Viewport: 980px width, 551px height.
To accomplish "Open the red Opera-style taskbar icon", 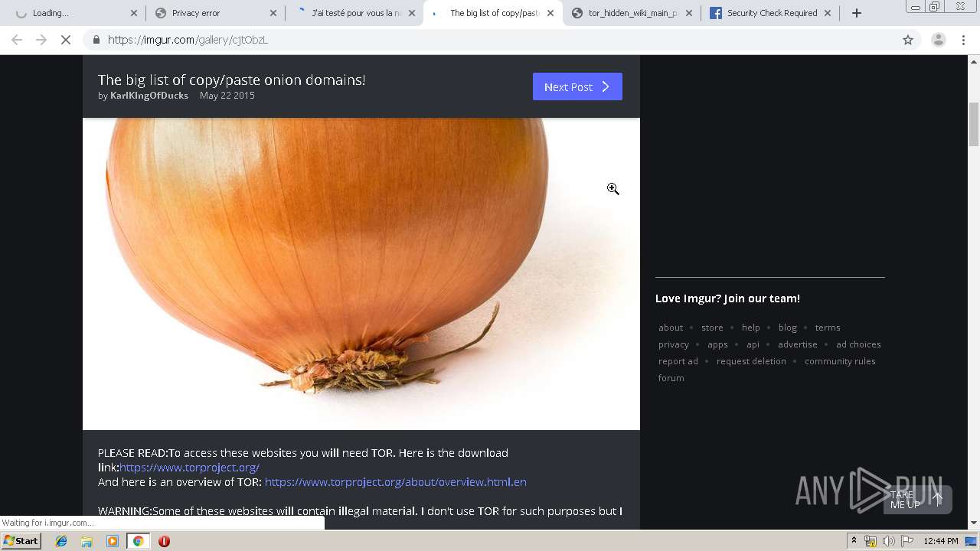I will (164, 541).
